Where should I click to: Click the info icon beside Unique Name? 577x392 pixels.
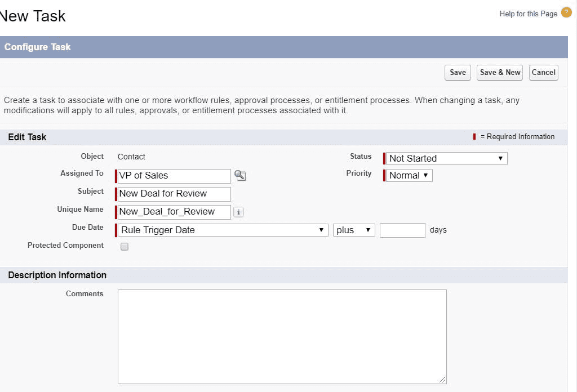tap(238, 212)
